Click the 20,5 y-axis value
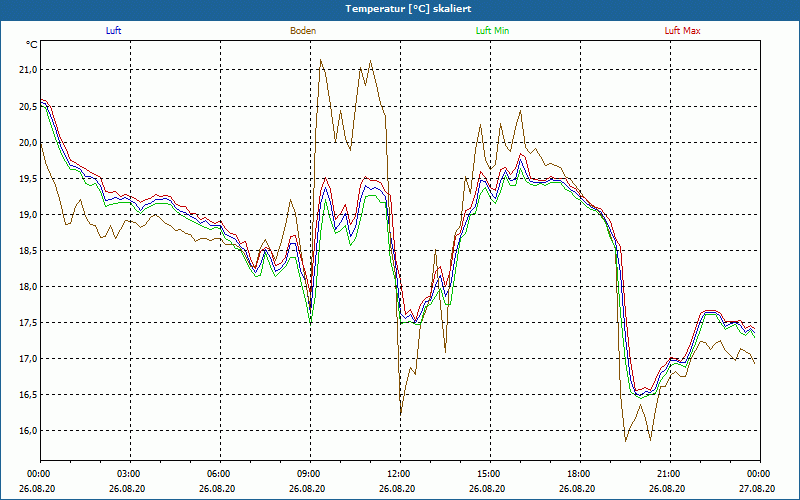 tap(29, 107)
